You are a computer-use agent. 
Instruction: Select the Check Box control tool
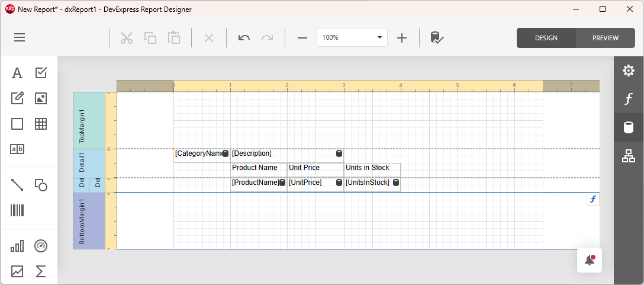[41, 73]
